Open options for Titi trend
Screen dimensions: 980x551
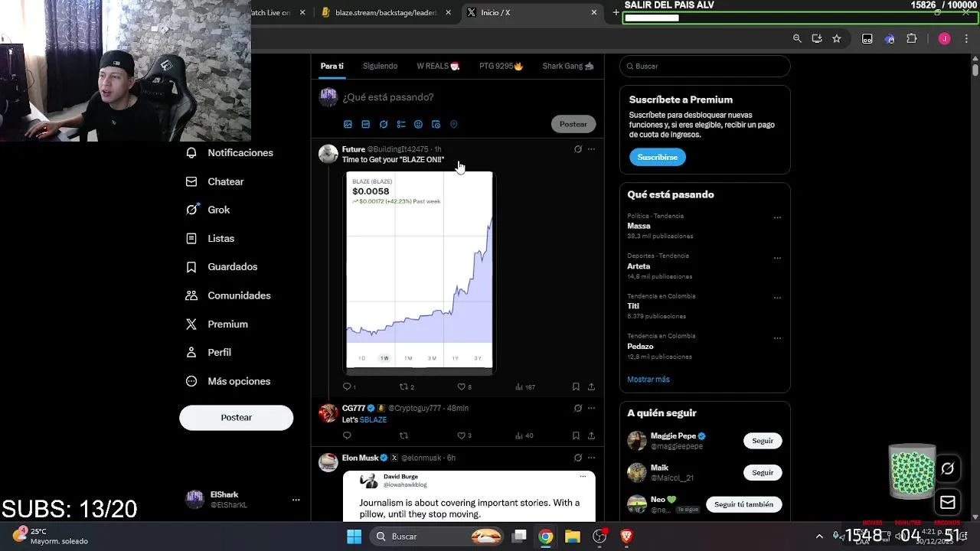777,298
